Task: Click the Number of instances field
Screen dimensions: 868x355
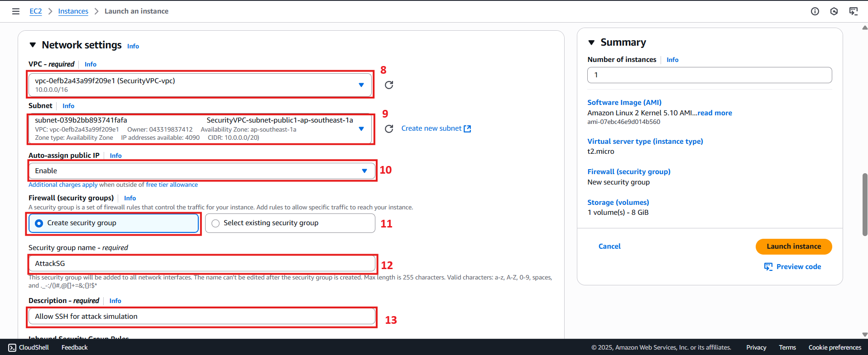Action: tap(710, 75)
